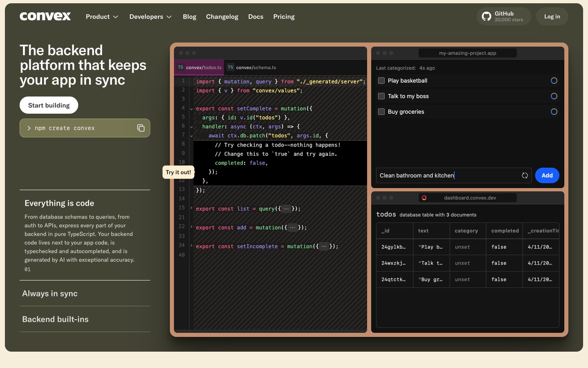The width and height of the screenshot is (588, 368).
Task: Expand the Backend built-ins section
Action: [85, 319]
